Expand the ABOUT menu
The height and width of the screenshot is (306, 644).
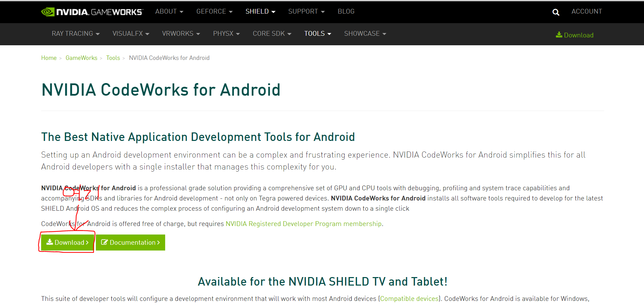click(x=169, y=12)
